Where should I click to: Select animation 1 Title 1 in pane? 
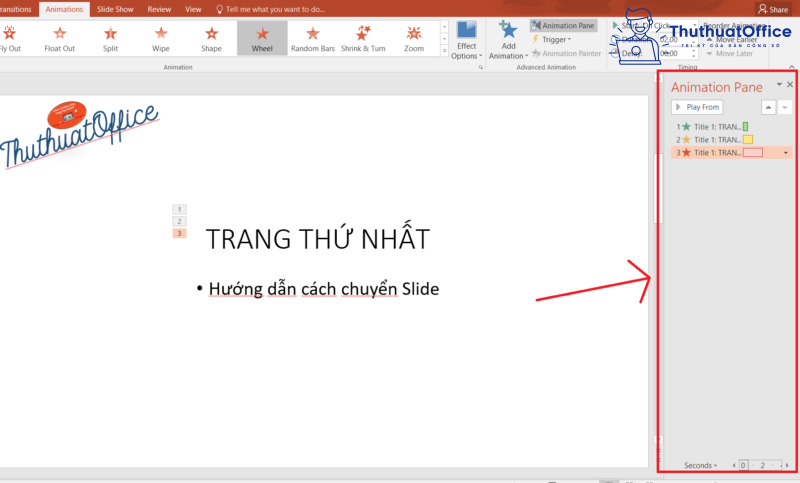pyautogui.click(x=732, y=126)
